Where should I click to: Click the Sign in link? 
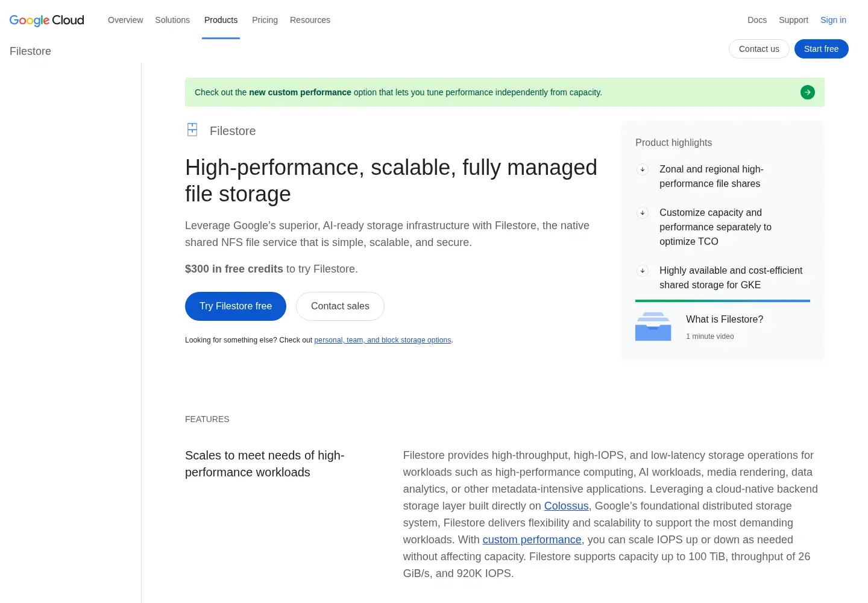833,20
